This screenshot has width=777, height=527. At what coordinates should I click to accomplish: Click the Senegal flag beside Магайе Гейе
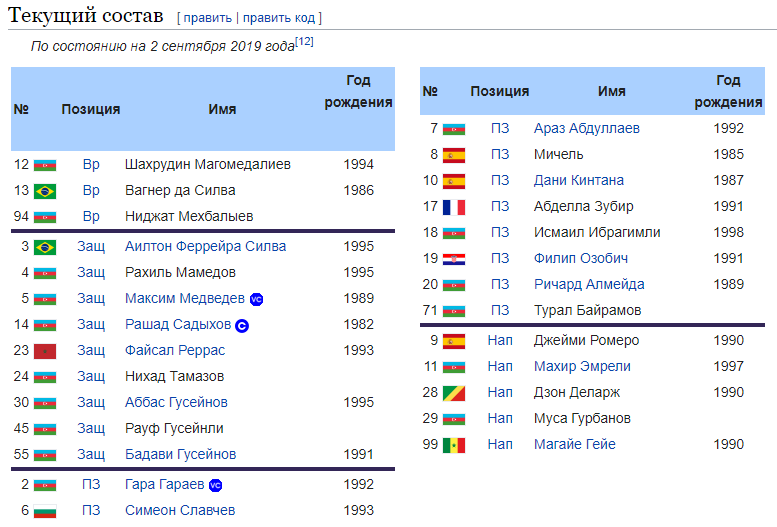454,445
